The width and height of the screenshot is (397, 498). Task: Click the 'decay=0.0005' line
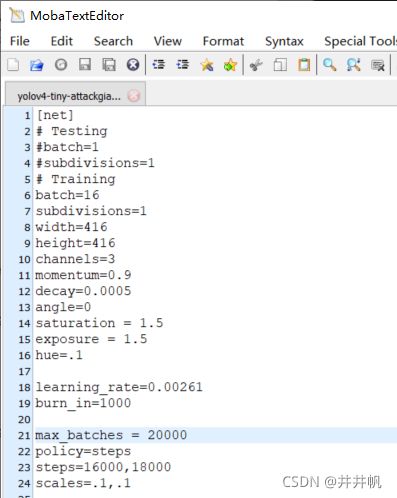tap(83, 291)
